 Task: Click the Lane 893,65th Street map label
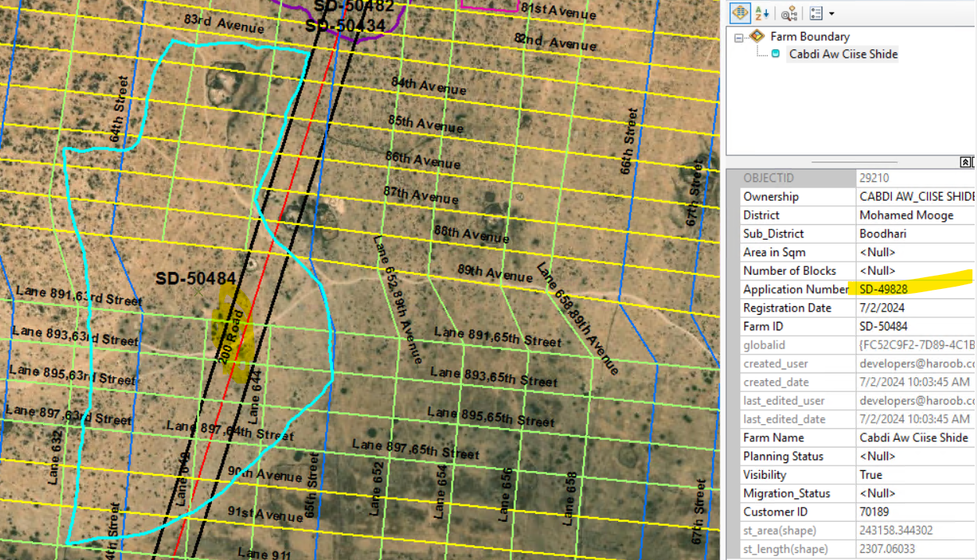point(494,376)
